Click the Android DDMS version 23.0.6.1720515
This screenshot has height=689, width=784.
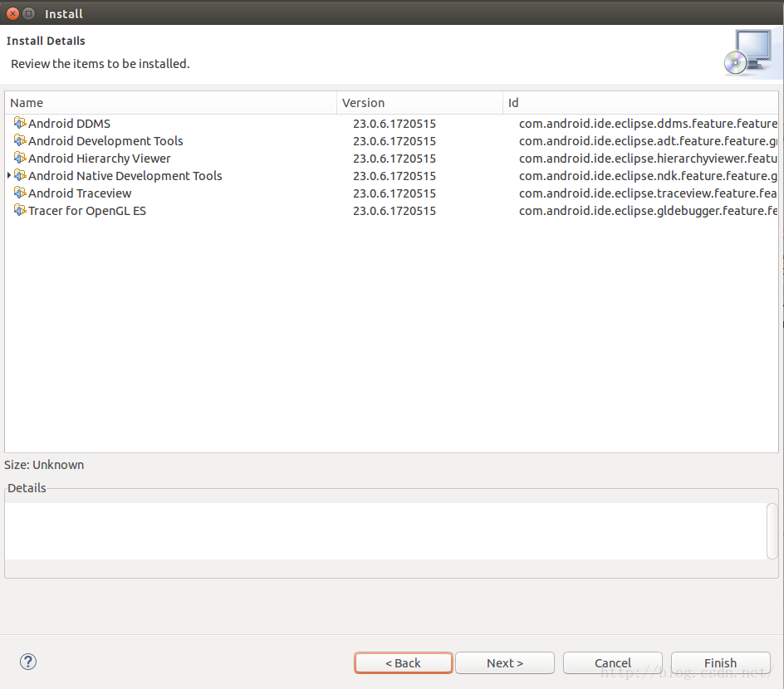pos(394,124)
